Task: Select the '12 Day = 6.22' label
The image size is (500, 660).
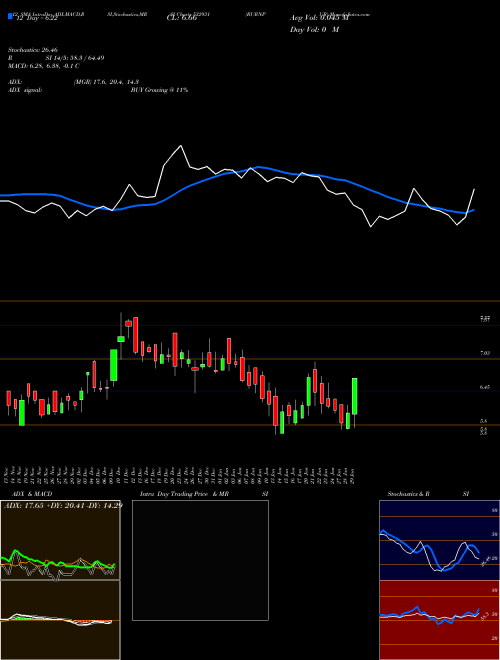Action: click(x=36, y=19)
